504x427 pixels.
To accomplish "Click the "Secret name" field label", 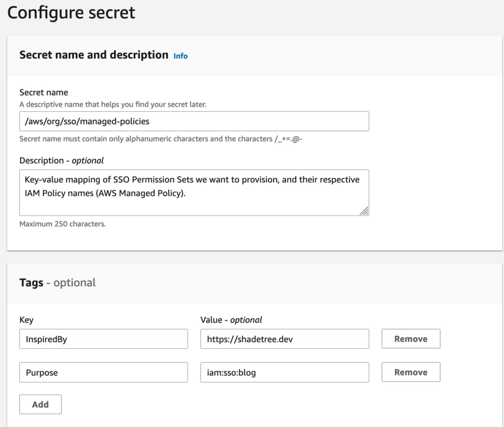I will (44, 92).
